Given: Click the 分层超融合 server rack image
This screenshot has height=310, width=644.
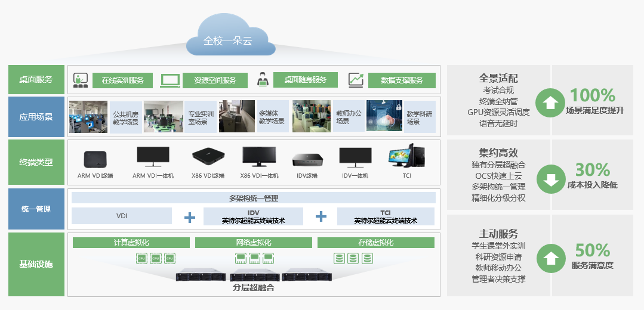Looking at the screenshot, I should (254, 275).
